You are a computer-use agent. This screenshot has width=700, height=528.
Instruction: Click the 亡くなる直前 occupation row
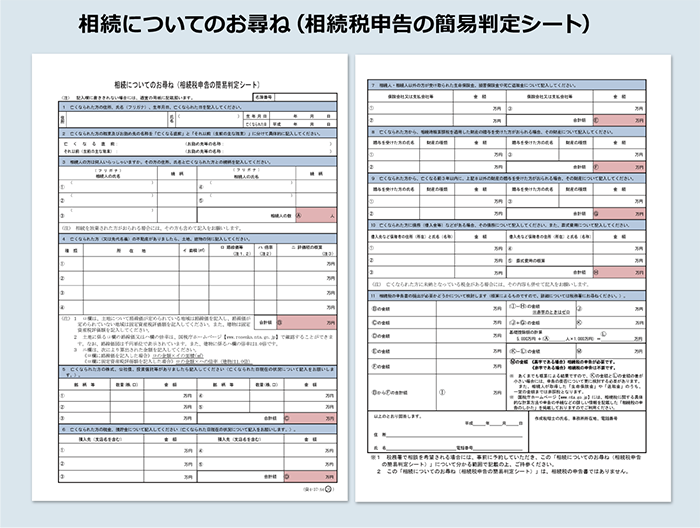pyautogui.click(x=198, y=144)
